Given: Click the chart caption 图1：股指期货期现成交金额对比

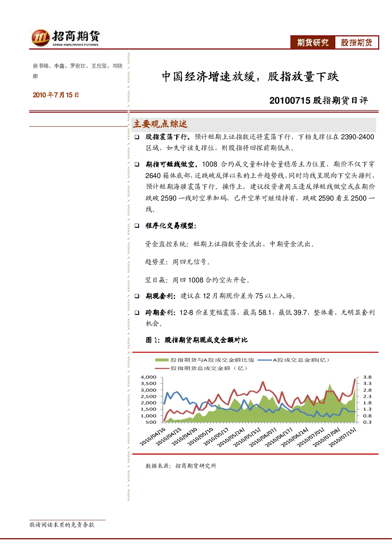Looking at the screenshot, I should [x=197, y=340].
